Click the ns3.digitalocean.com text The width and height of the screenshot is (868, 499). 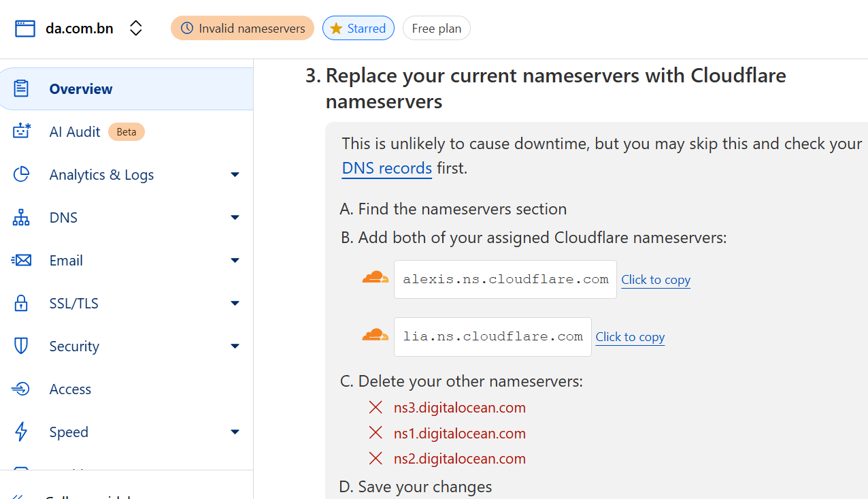pyautogui.click(x=460, y=408)
